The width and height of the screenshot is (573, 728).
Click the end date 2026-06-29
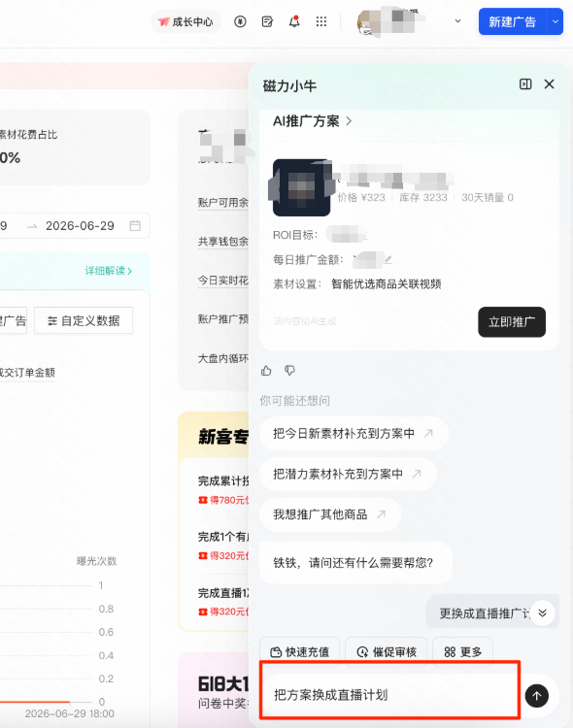80,225
